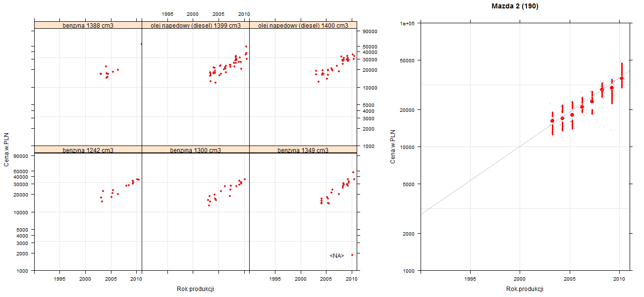Select the "benzyna 1388 cm3" panel header
The image size is (644, 297).
click(88, 25)
